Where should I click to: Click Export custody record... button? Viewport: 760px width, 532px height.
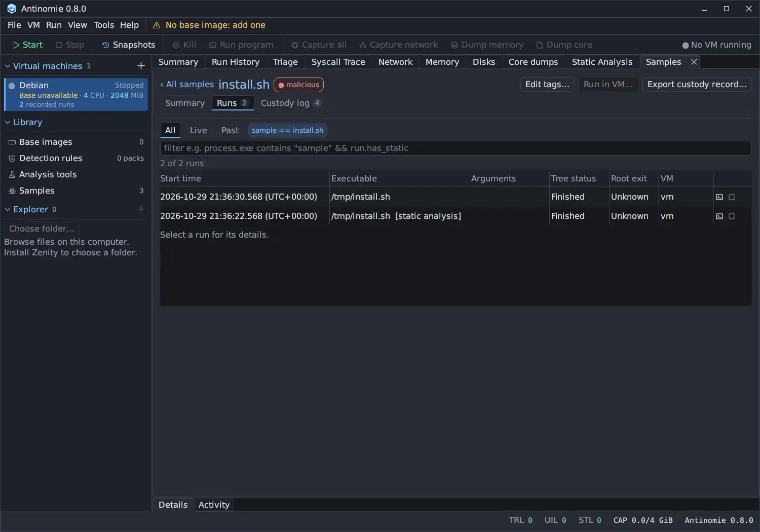(697, 84)
